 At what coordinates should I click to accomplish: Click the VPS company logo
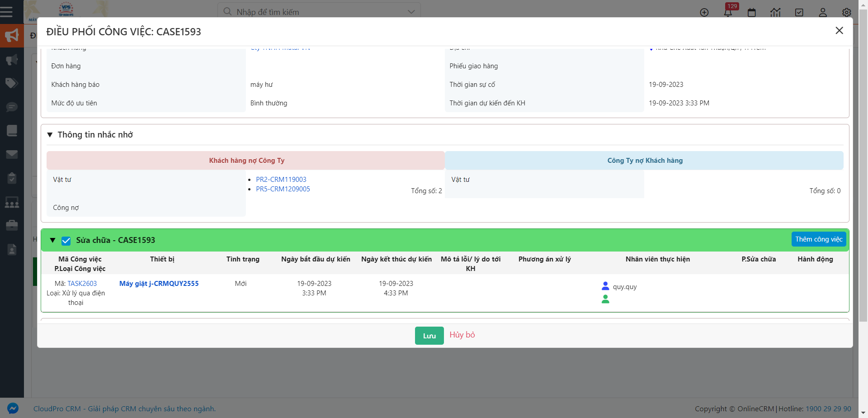click(x=66, y=9)
